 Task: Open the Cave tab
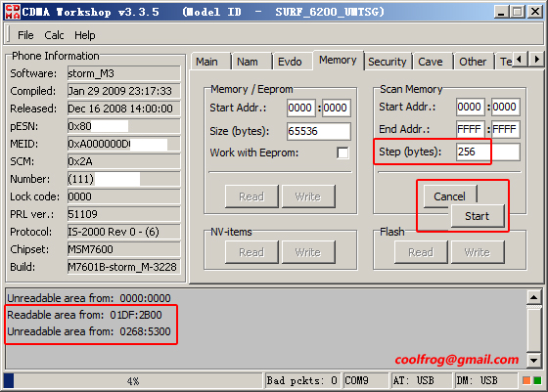point(433,62)
